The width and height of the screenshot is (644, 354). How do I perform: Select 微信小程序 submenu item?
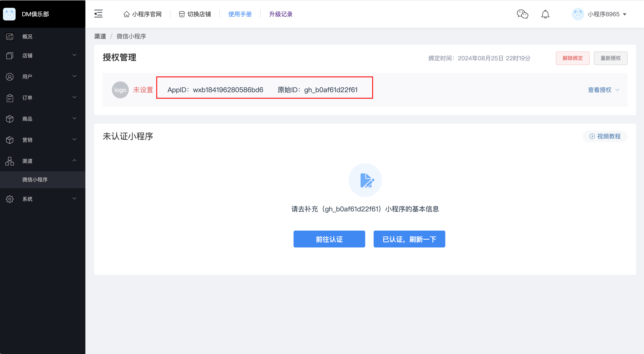coord(35,180)
